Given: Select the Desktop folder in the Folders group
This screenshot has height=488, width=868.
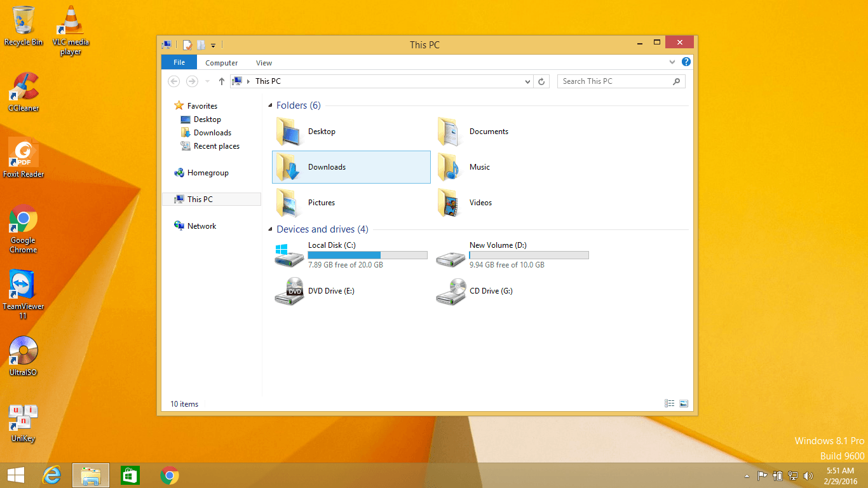Looking at the screenshot, I should pyautogui.click(x=306, y=132).
